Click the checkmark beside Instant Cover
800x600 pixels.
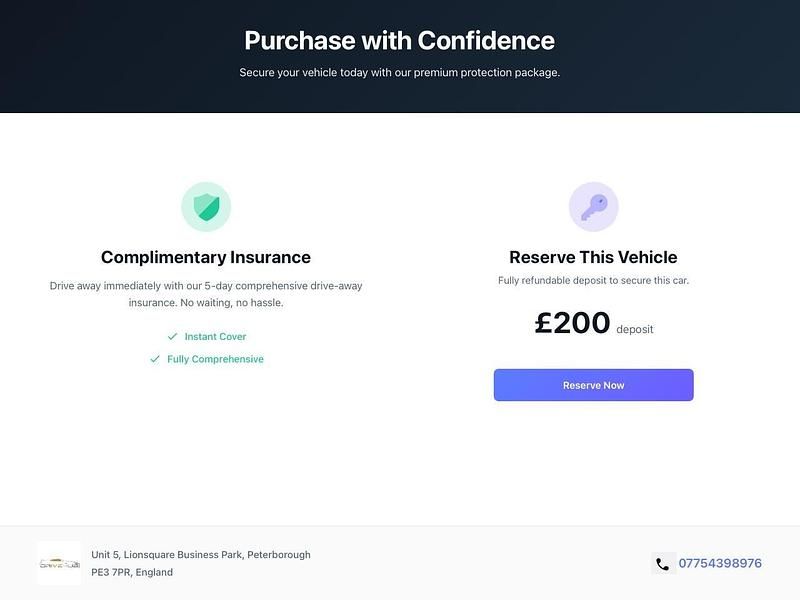[173, 337]
